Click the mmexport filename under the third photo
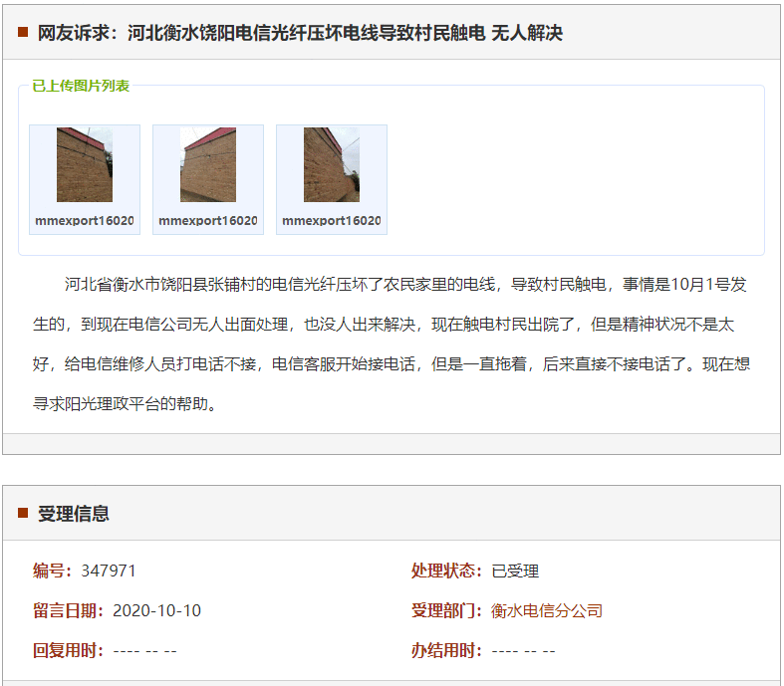Image resolution: width=784 pixels, height=686 pixels. (332, 220)
